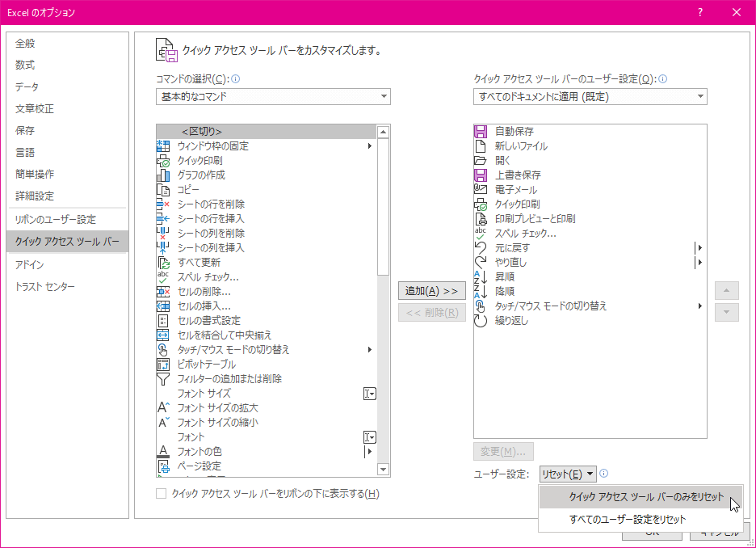Select コピー copy icon in command list
This screenshot has height=548, width=756.
[163, 190]
